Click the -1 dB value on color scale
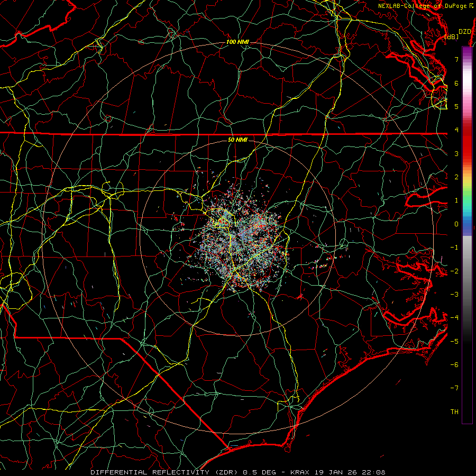The image size is (476, 476). click(x=454, y=248)
